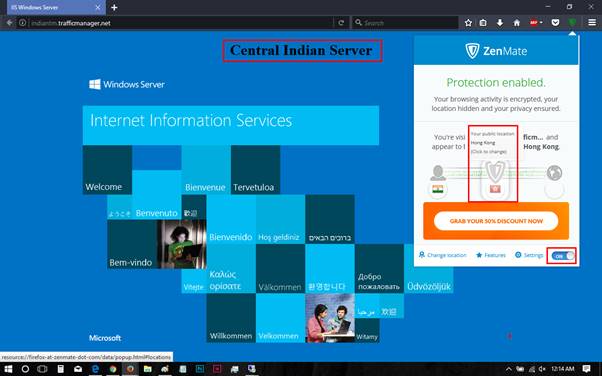Click the ZenMate logo in the popup header

pos(496,51)
